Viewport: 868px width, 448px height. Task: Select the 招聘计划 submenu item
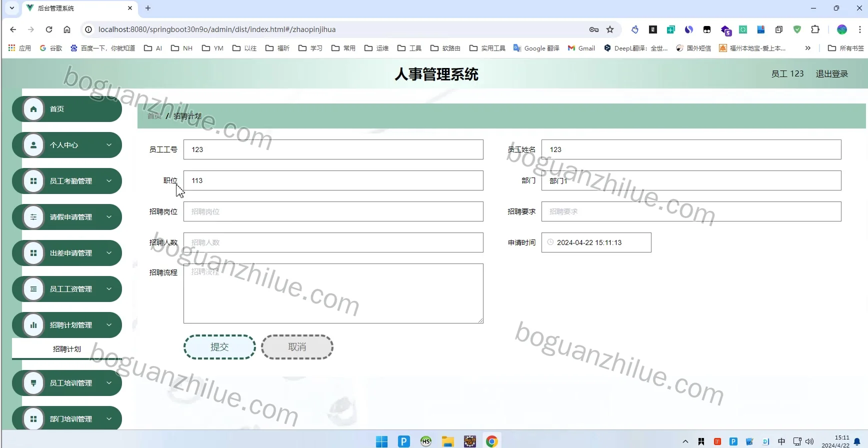[67, 348]
